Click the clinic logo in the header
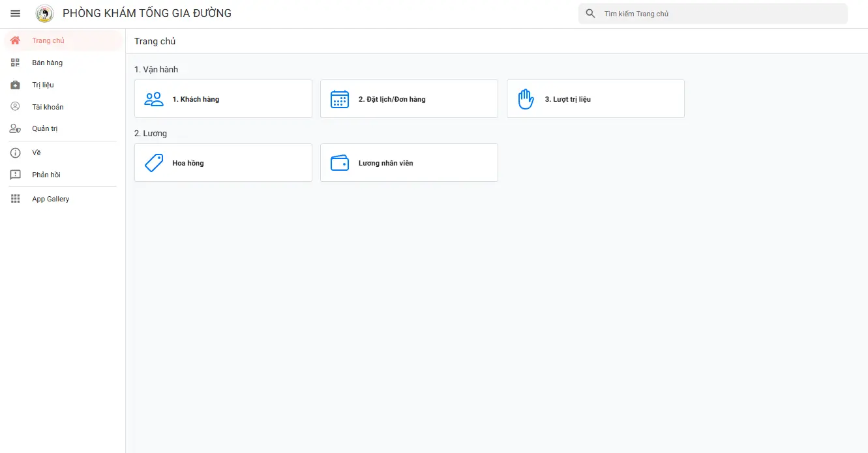Image resolution: width=868 pixels, height=453 pixels. [x=45, y=14]
